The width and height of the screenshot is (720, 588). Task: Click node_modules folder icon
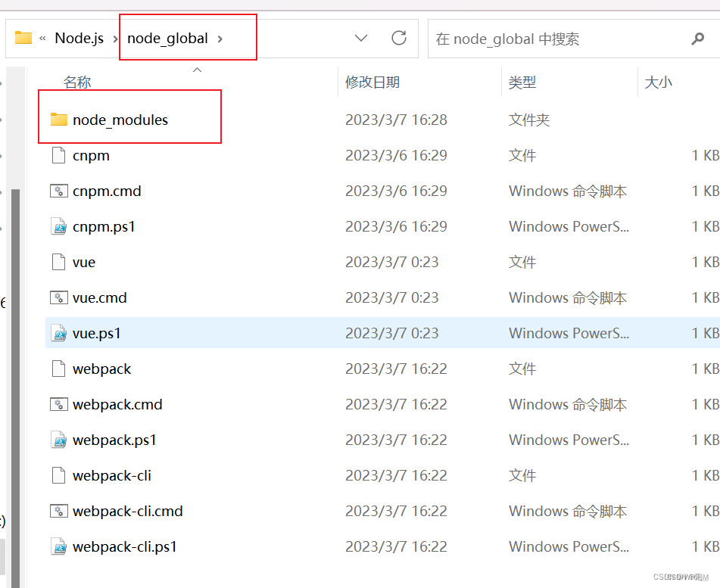click(x=59, y=120)
